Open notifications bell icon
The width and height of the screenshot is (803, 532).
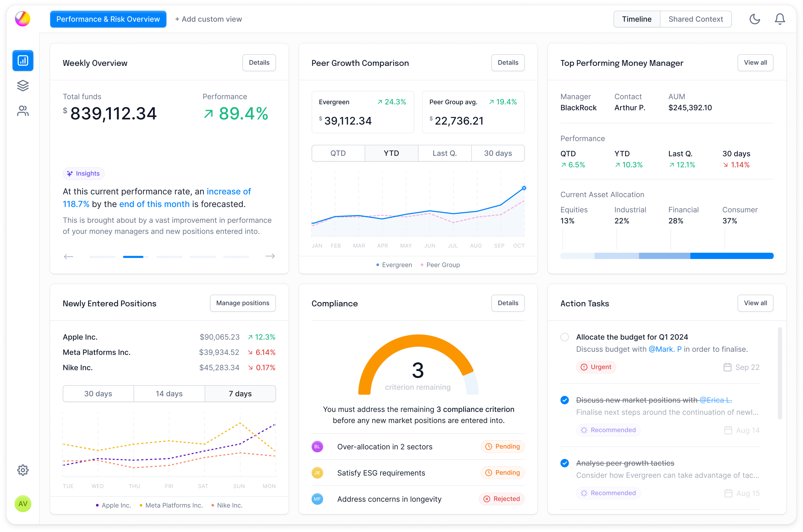[780, 19]
